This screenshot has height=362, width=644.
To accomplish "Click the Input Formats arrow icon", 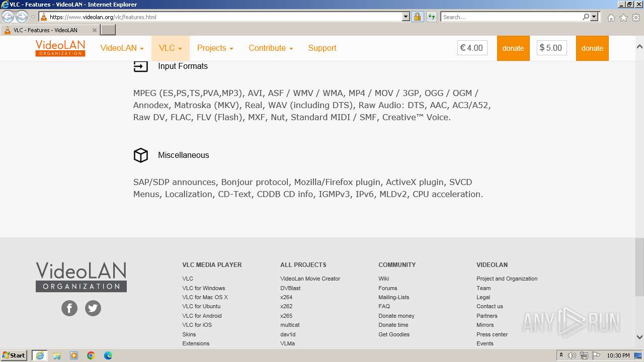I will coord(141,66).
